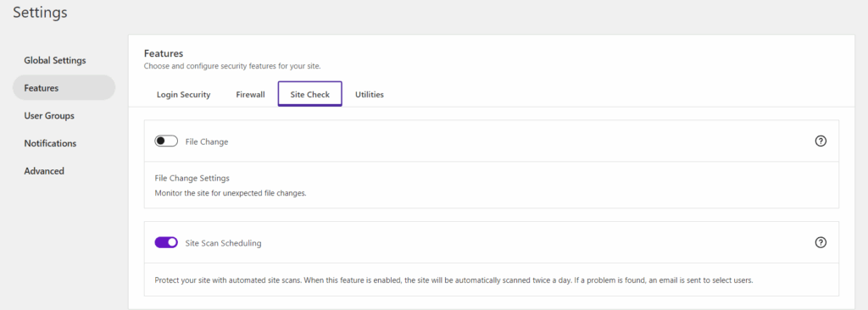The image size is (868, 310).
Task: Enable the File Change toggle
Action: pyautogui.click(x=166, y=141)
